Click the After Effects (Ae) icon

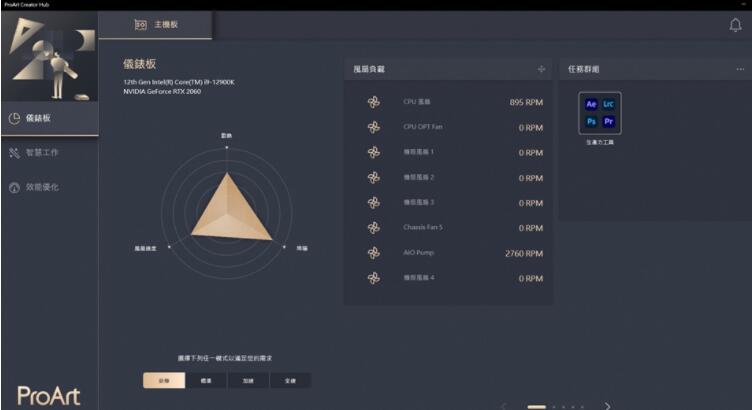pos(591,104)
